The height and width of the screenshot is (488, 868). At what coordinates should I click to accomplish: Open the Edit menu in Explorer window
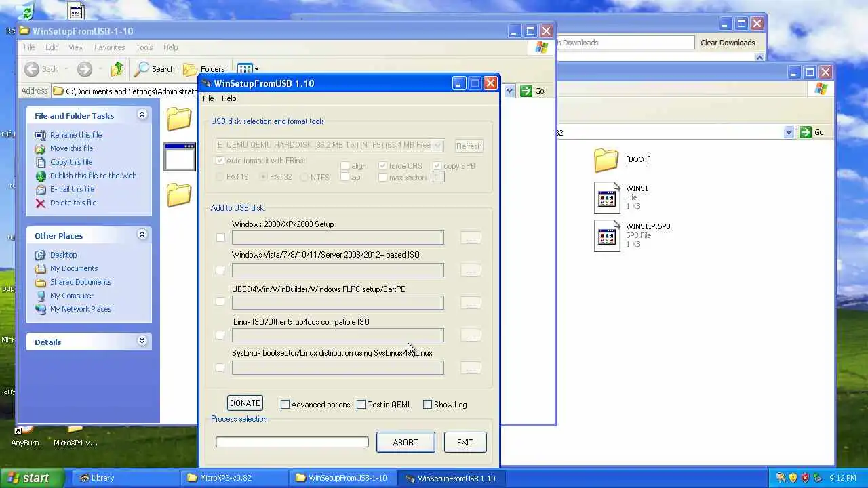click(x=52, y=47)
